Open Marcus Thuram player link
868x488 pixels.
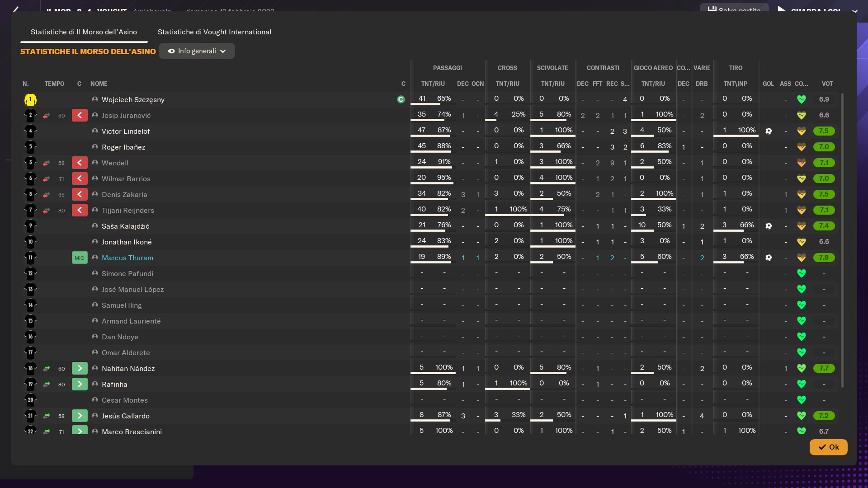coord(127,258)
